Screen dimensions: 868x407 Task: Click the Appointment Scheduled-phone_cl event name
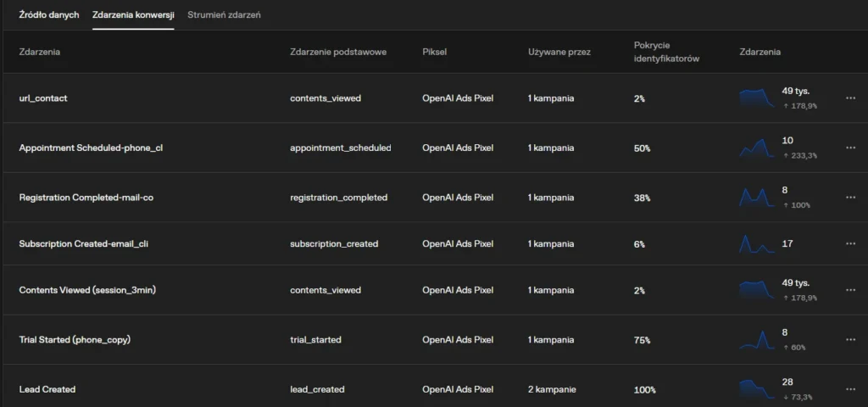pyautogui.click(x=91, y=148)
